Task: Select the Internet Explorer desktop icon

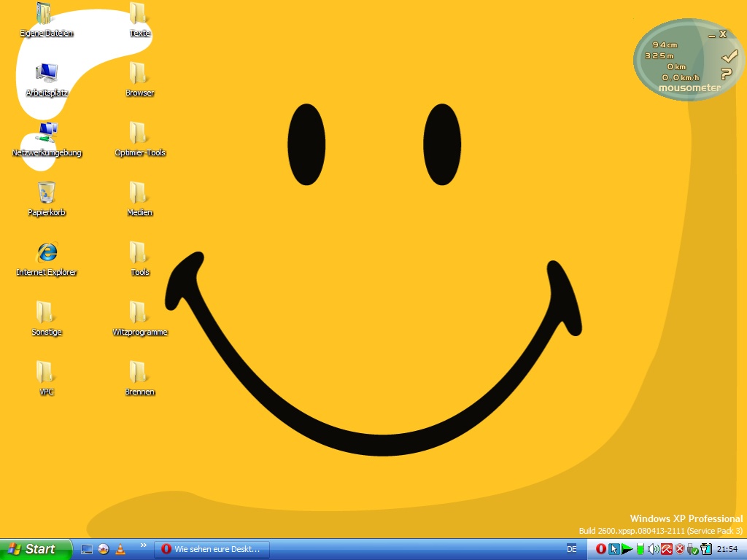Action: point(47,252)
